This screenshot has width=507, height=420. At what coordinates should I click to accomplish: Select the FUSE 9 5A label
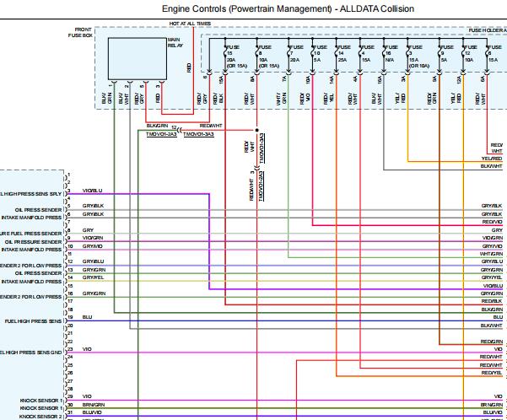coord(447,53)
